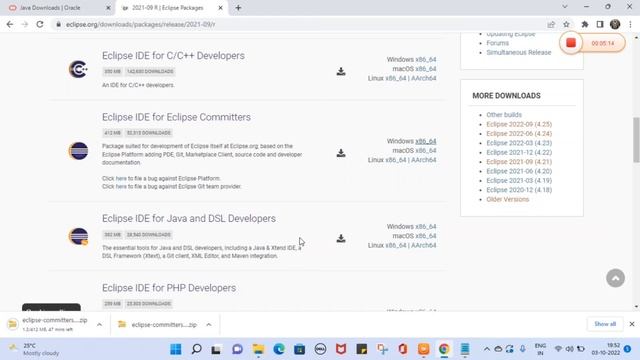Screen dimensions: 640x360
Task: Open the Java and DSL Developers package logo
Action: [78, 236]
